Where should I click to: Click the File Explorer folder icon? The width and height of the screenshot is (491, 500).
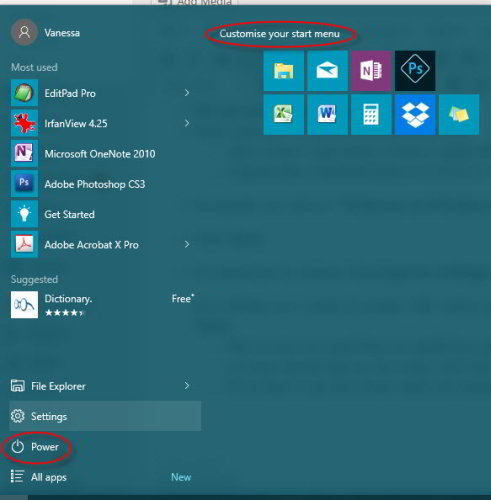click(18, 386)
